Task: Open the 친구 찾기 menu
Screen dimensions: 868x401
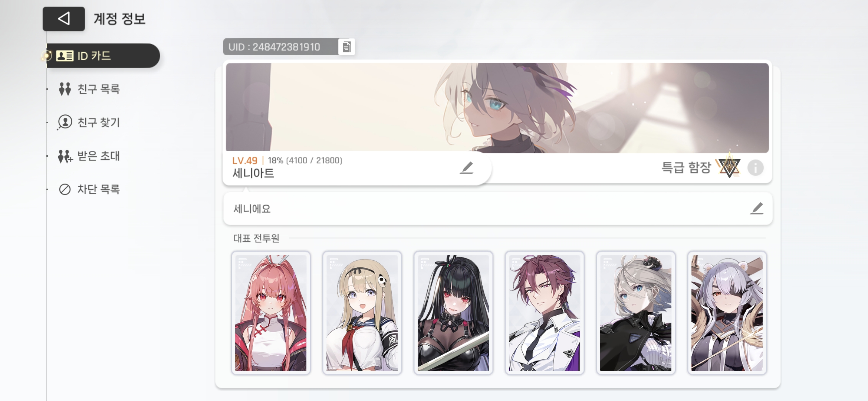Action: tap(89, 122)
